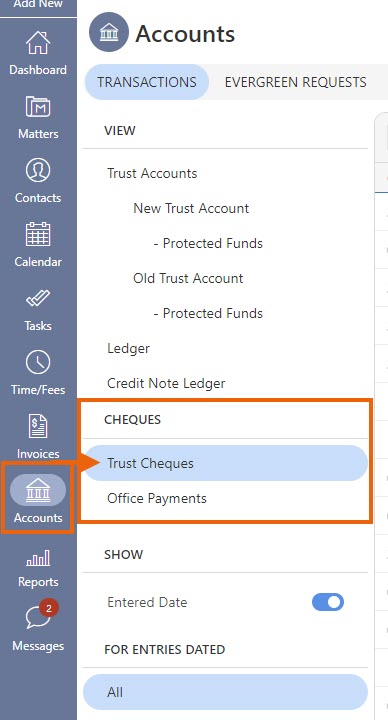Open the Tasks checkmark icon
Viewport: 388px width, 720px height.
tap(38, 298)
